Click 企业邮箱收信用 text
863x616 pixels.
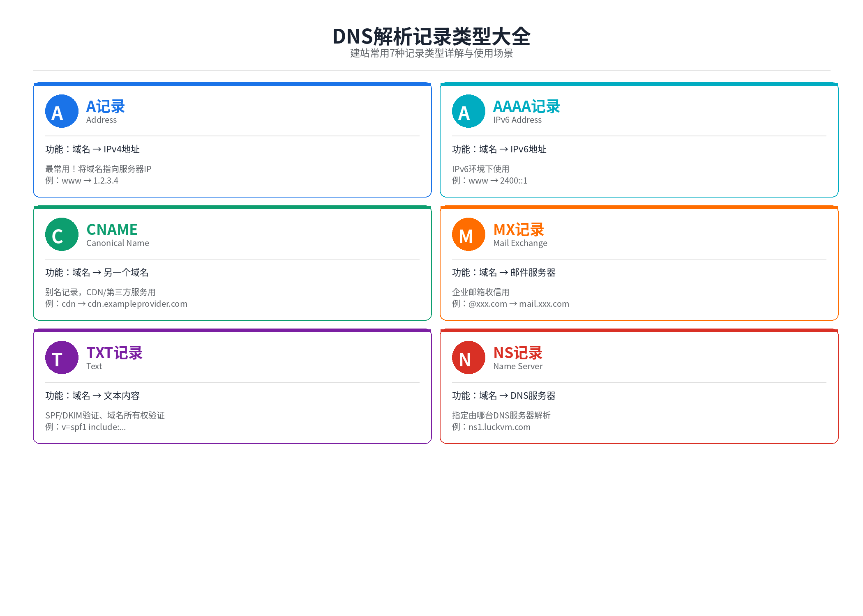point(481,292)
